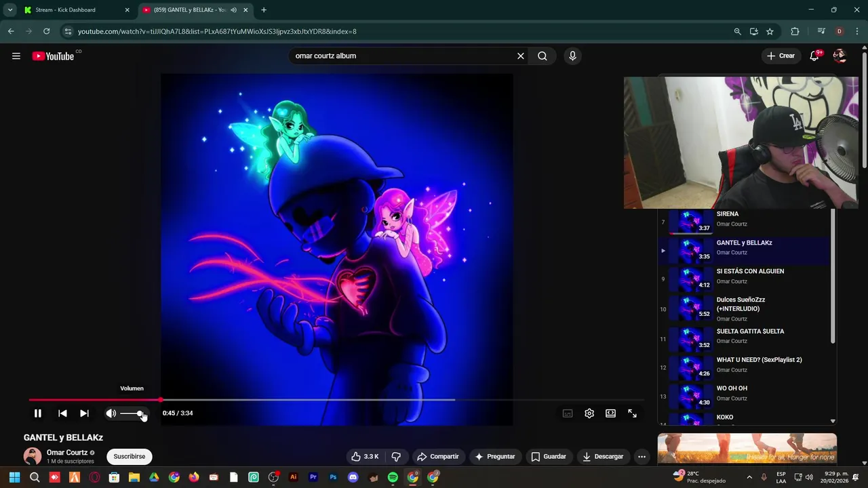
Task: Play SI ESTÁS CON ALGUIEN from playlist
Action: 745,279
